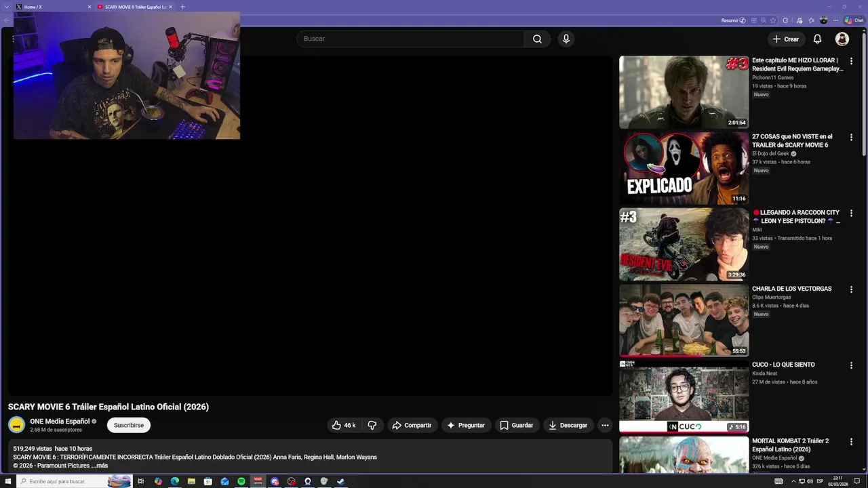Dislike the Scary Movie 6 trailer
Screen dimensions: 868x488
pyautogui.click(x=372, y=426)
